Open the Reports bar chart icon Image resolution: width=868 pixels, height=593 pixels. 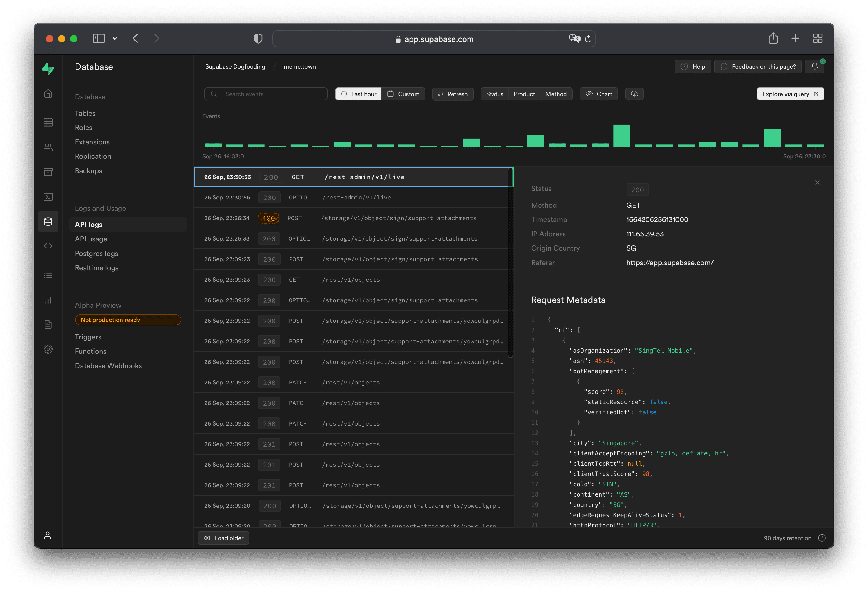click(x=48, y=300)
